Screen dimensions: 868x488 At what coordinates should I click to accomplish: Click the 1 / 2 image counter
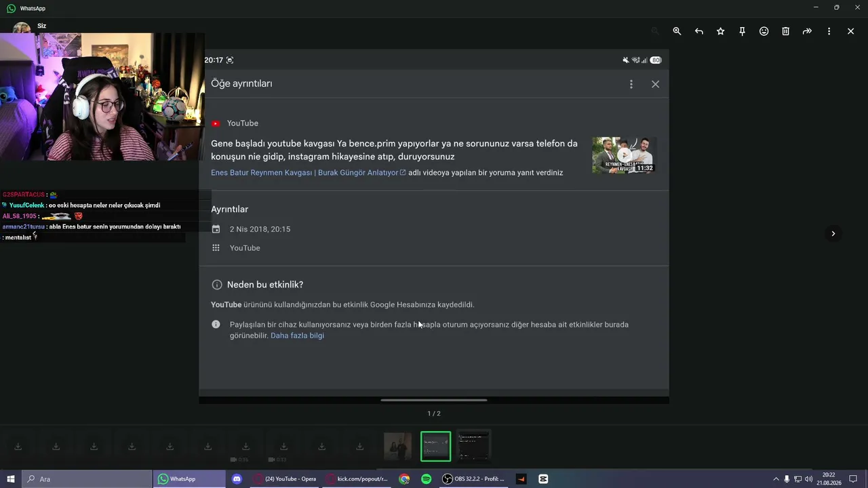[434, 413]
